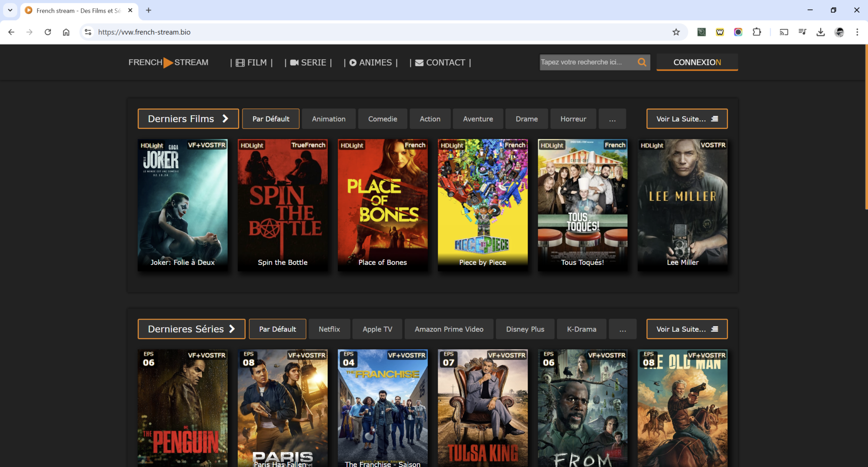
Task: Open the ANIMES menu item
Action: coord(370,63)
